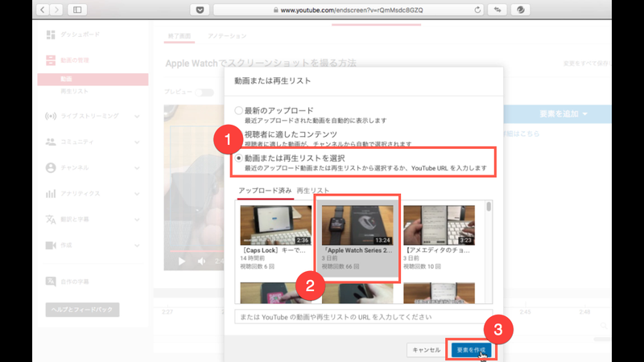Click the YouTube URL input field
This screenshot has width=644, height=362.
[x=364, y=317]
